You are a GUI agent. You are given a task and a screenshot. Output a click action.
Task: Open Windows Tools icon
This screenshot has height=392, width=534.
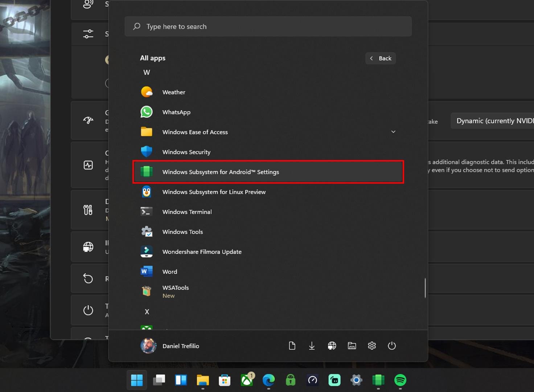click(x=147, y=232)
